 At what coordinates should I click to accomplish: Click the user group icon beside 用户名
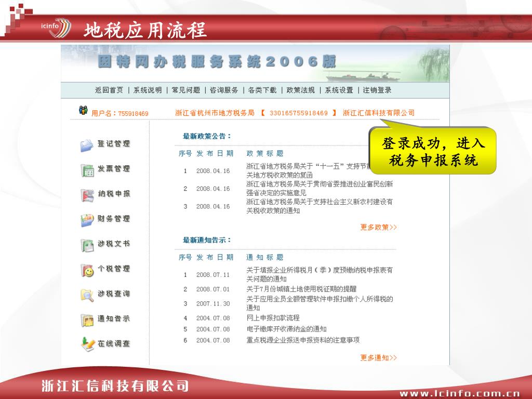coord(83,110)
